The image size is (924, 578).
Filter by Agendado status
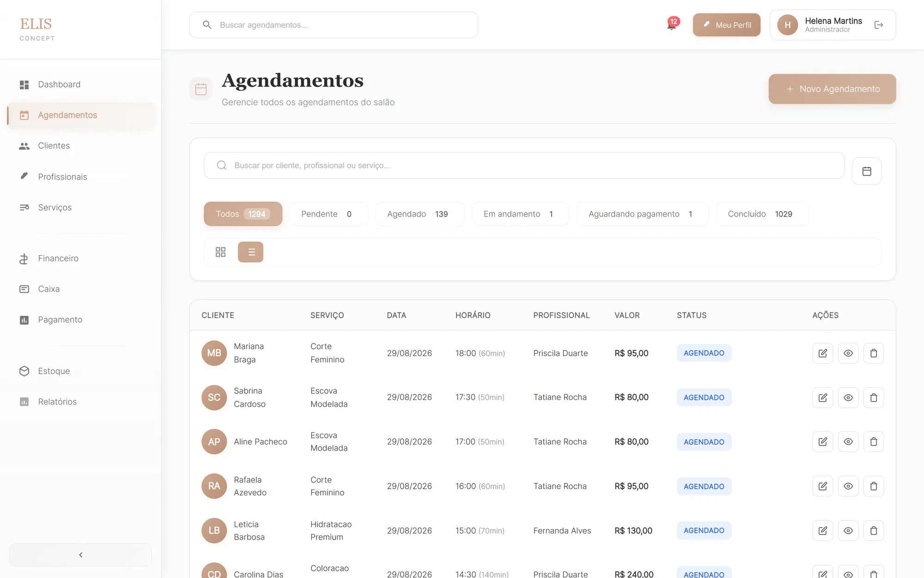420,214
